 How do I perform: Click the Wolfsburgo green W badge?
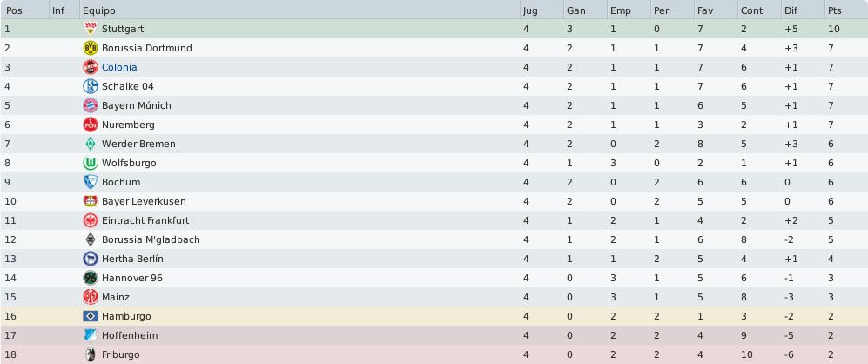(91, 163)
